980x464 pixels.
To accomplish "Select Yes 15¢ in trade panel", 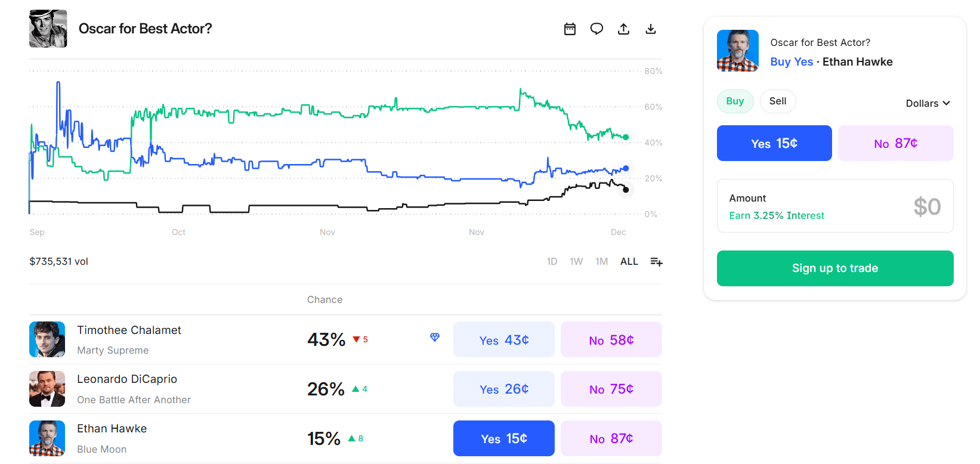I will click(774, 143).
